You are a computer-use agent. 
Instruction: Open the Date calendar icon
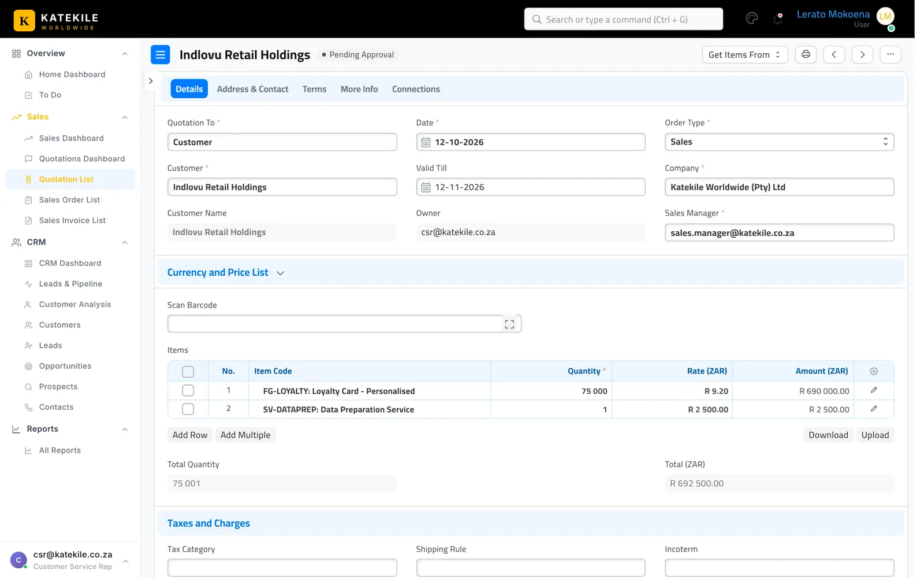pyautogui.click(x=426, y=142)
